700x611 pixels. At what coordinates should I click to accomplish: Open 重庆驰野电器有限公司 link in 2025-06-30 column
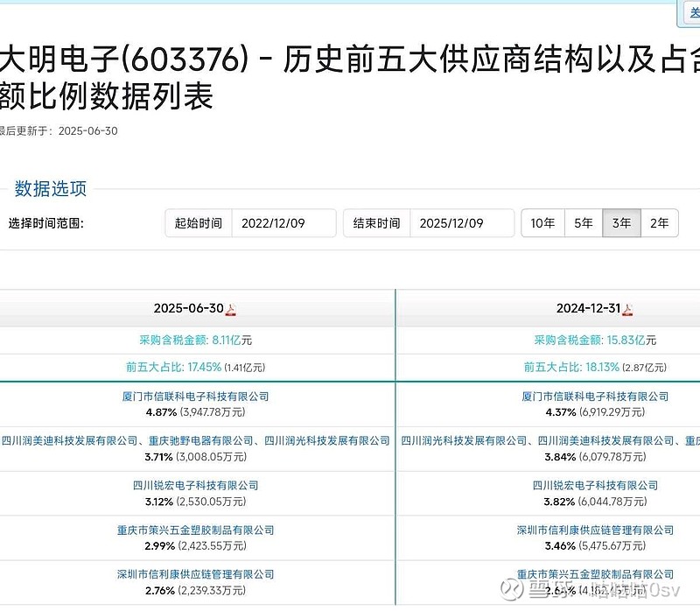click(201, 441)
